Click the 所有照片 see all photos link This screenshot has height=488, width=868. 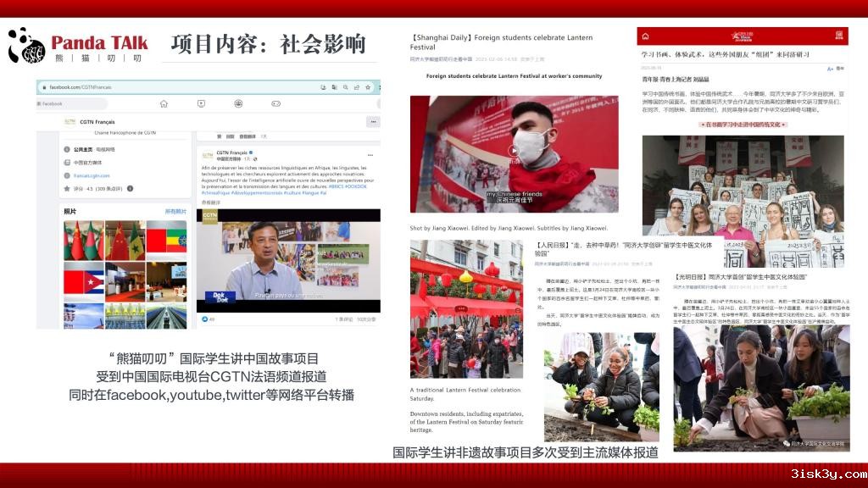point(175,211)
